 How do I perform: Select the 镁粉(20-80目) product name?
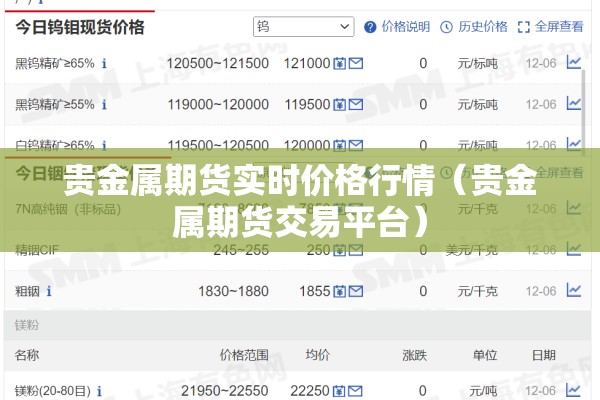coord(53,391)
